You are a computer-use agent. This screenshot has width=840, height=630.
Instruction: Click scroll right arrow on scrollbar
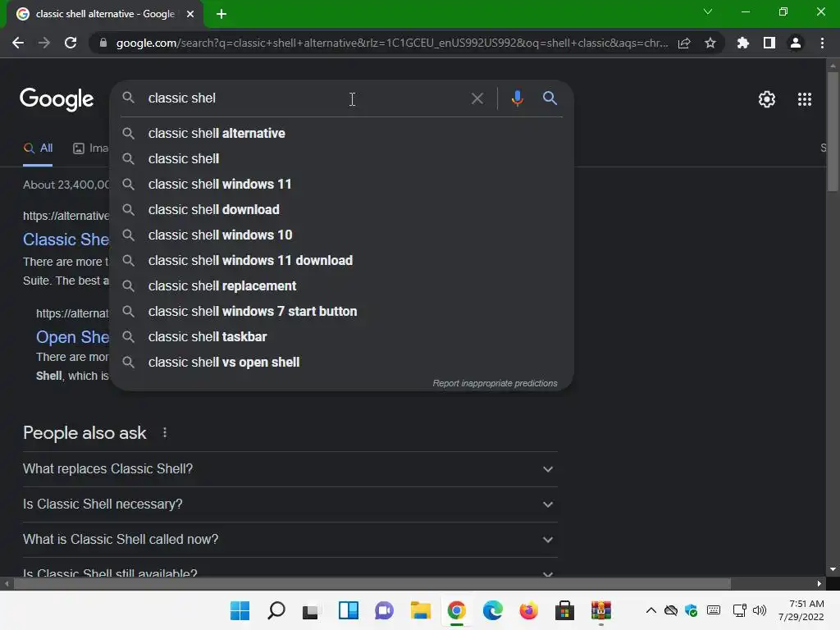[x=819, y=584]
